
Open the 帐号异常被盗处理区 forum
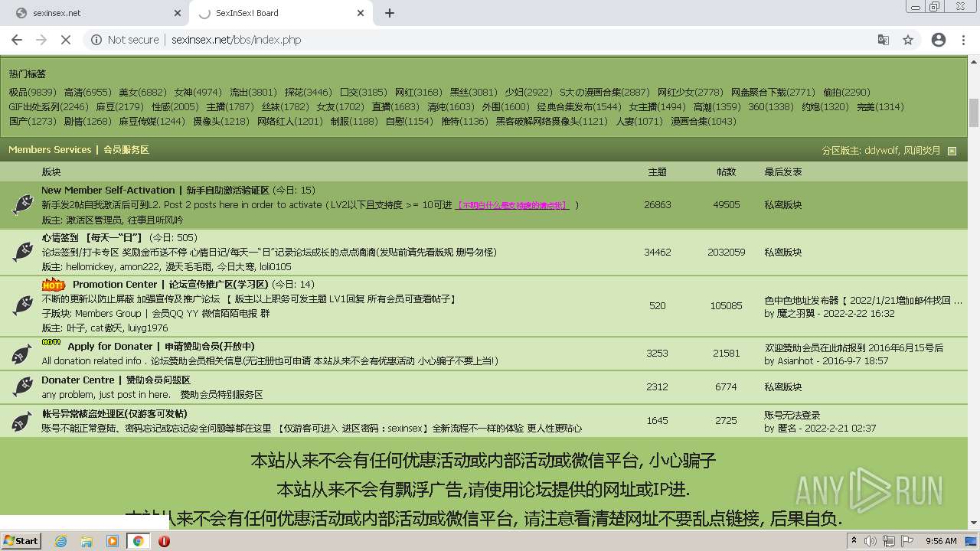click(114, 413)
